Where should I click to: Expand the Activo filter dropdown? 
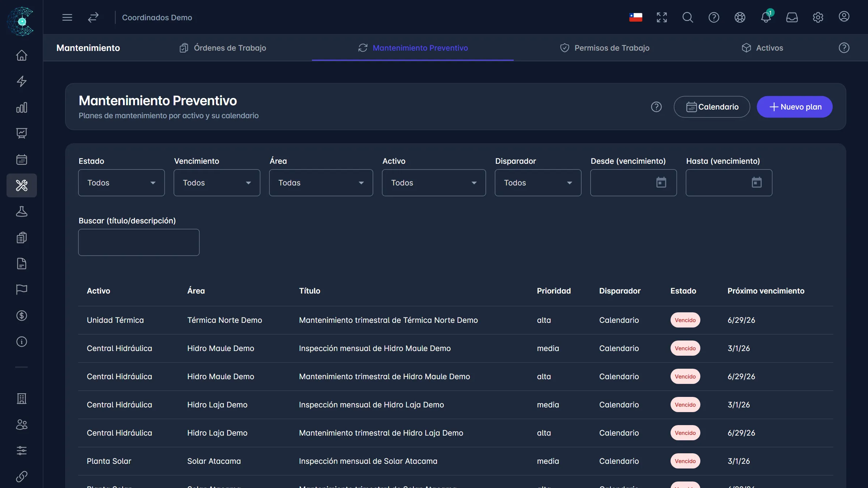[434, 183]
